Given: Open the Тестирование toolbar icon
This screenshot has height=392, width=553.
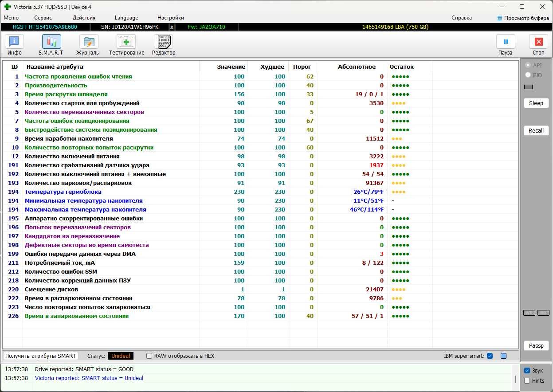Looking at the screenshot, I should click(126, 42).
